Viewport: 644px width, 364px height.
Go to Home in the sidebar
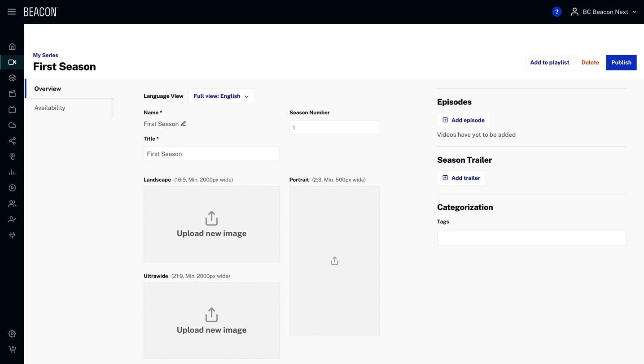pos(12,47)
